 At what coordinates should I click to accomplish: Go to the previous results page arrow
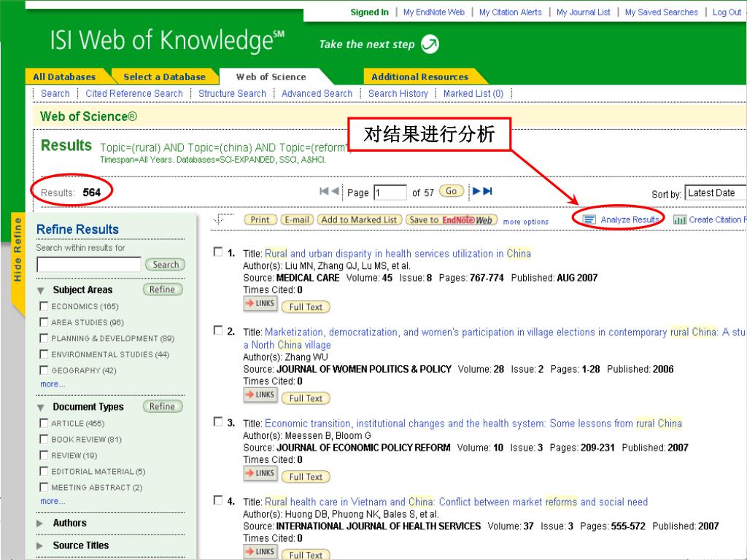pos(335,191)
